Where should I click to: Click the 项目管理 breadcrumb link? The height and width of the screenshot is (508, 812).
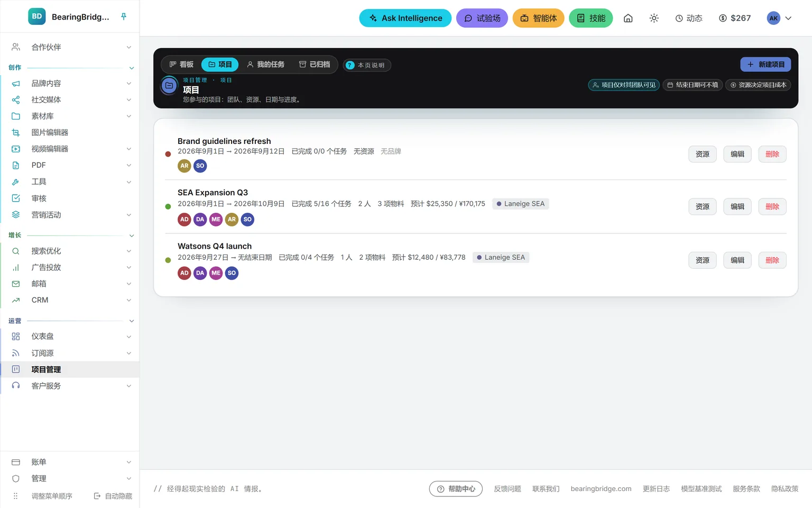click(x=195, y=80)
